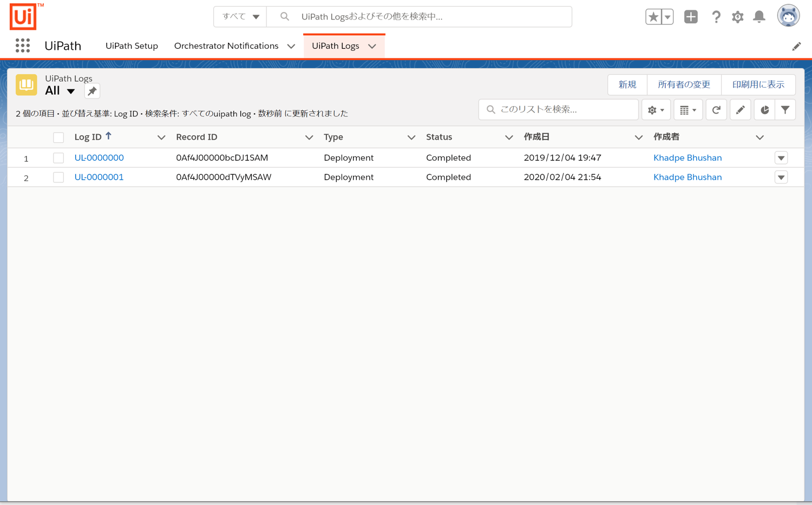Screen dimensions: 812x505
Task: Refresh the list view
Action: (x=716, y=110)
